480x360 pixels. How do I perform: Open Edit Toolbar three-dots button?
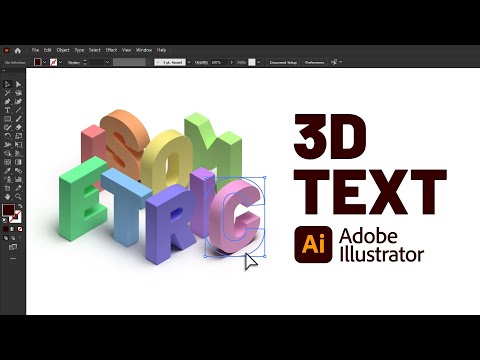13,259
